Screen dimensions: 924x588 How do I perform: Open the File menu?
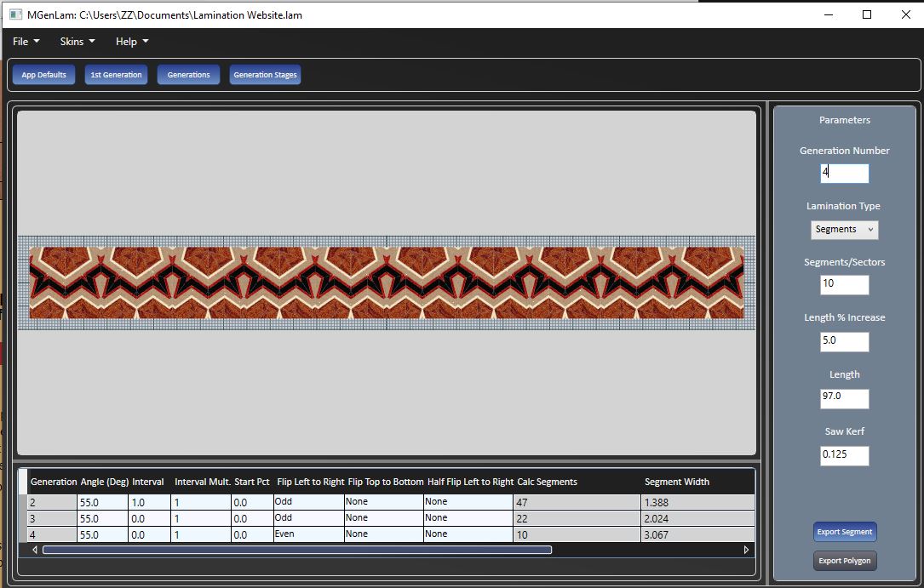(x=26, y=42)
